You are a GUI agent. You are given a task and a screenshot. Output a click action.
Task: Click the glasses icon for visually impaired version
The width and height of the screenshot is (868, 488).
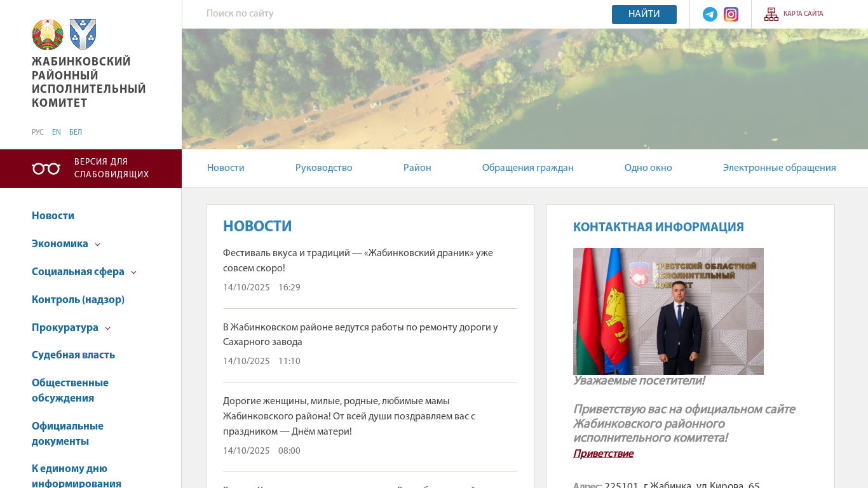pyautogui.click(x=46, y=168)
